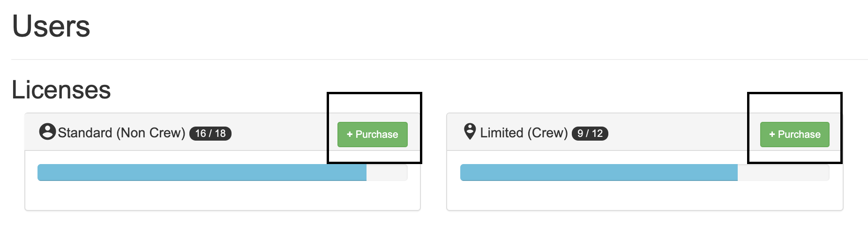Click the Standard license panel body area
Screen dimensions: 868x225
223,180
